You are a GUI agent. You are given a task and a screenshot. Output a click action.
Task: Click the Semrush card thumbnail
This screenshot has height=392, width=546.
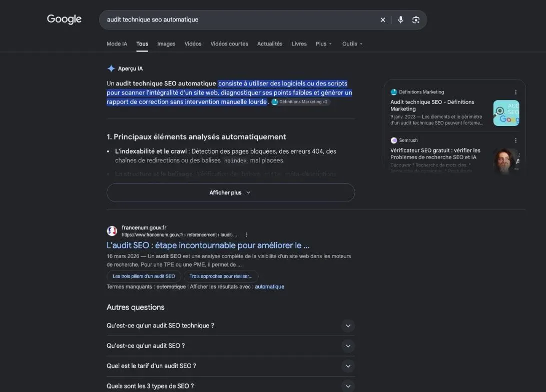pos(506,160)
